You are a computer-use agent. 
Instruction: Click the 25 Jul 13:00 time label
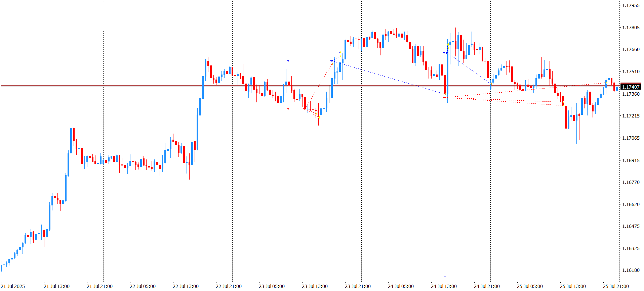pos(573,286)
